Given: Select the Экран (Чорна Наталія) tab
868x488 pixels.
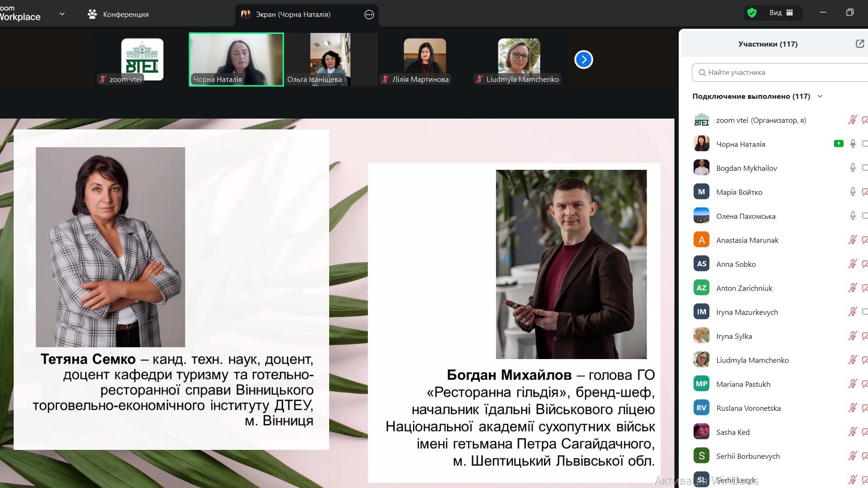Looking at the screenshot, I should point(293,15).
